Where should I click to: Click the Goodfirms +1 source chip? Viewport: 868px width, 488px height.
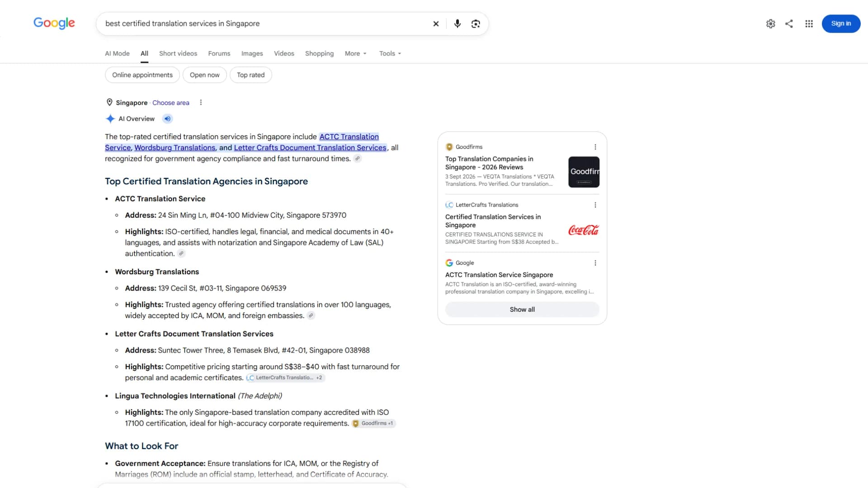point(373,423)
